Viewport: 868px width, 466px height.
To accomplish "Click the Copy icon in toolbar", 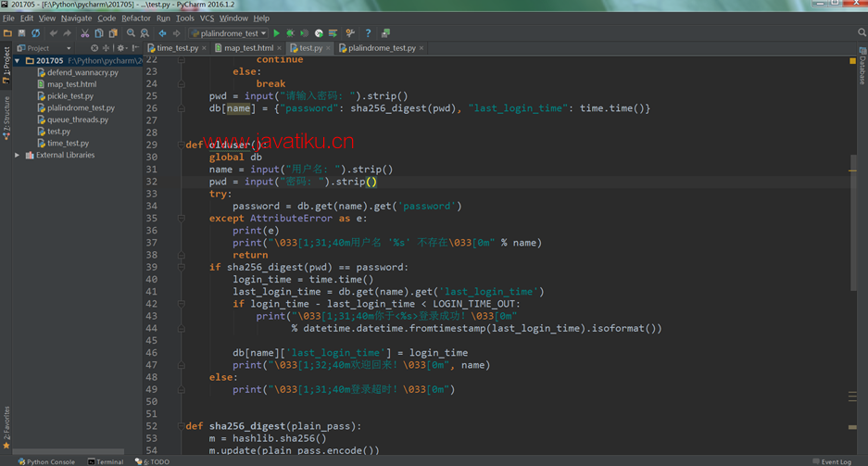I will point(99,33).
